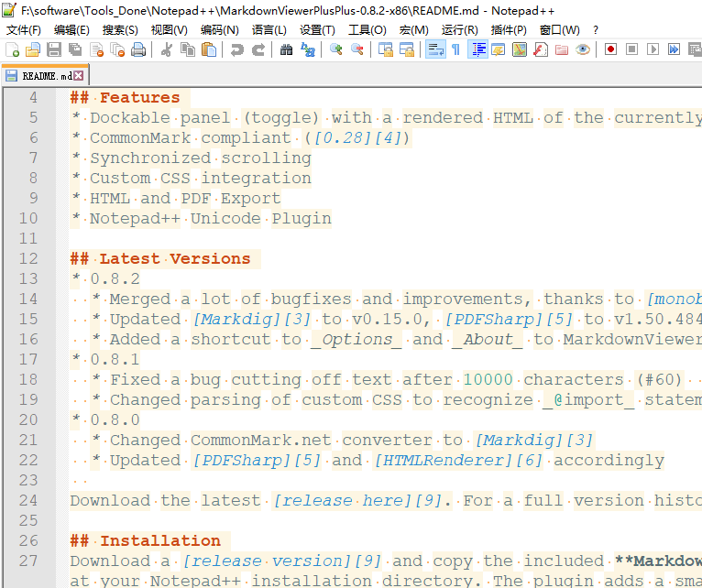Save the current file
Viewport: 702px width, 588px height.
pyautogui.click(x=54, y=49)
